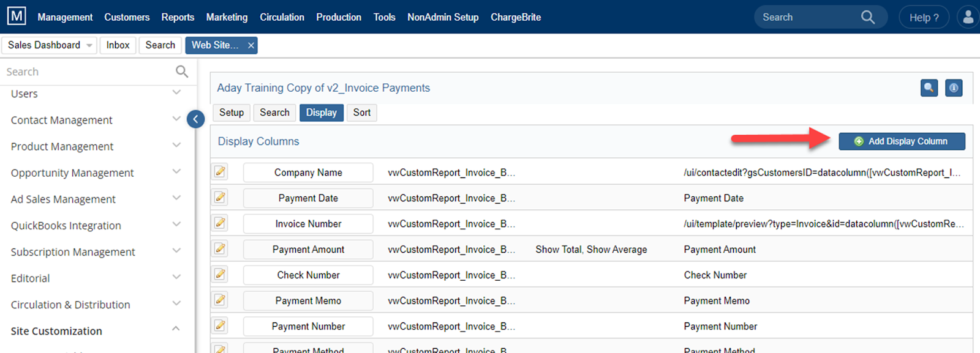Edit the Invoice Number column row

(221, 223)
